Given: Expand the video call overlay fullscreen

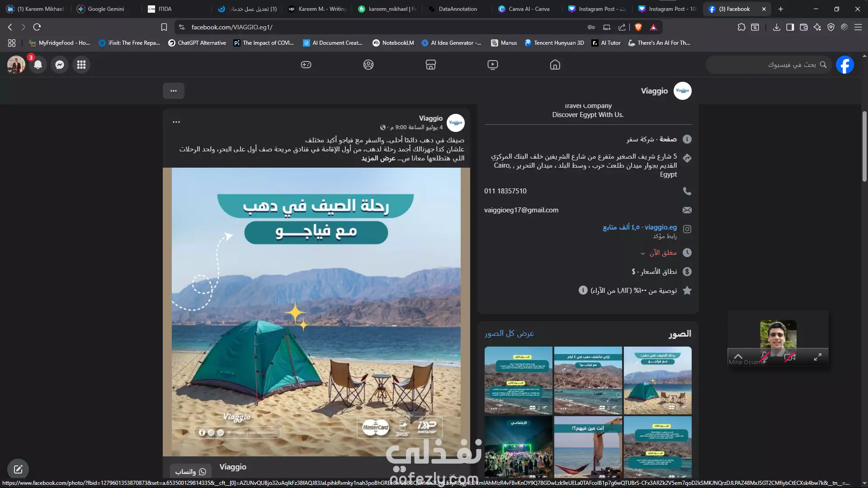Looking at the screenshot, I should pyautogui.click(x=817, y=357).
